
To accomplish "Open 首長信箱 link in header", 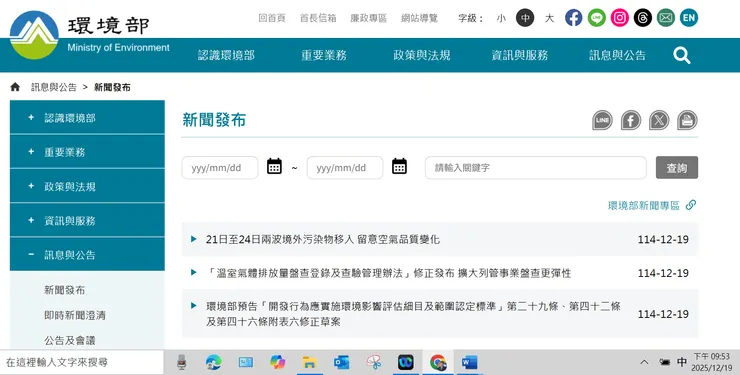I will pos(318,18).
